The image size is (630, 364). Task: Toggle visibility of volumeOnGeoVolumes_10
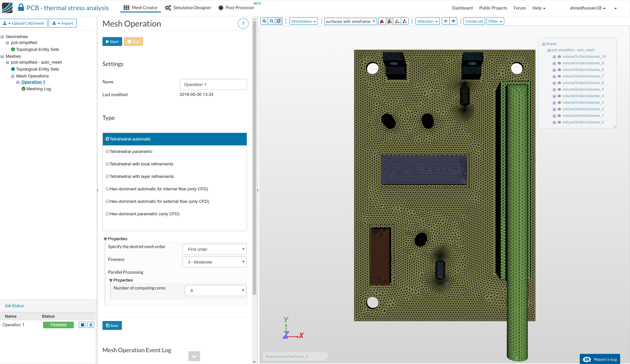pos(559,57)
